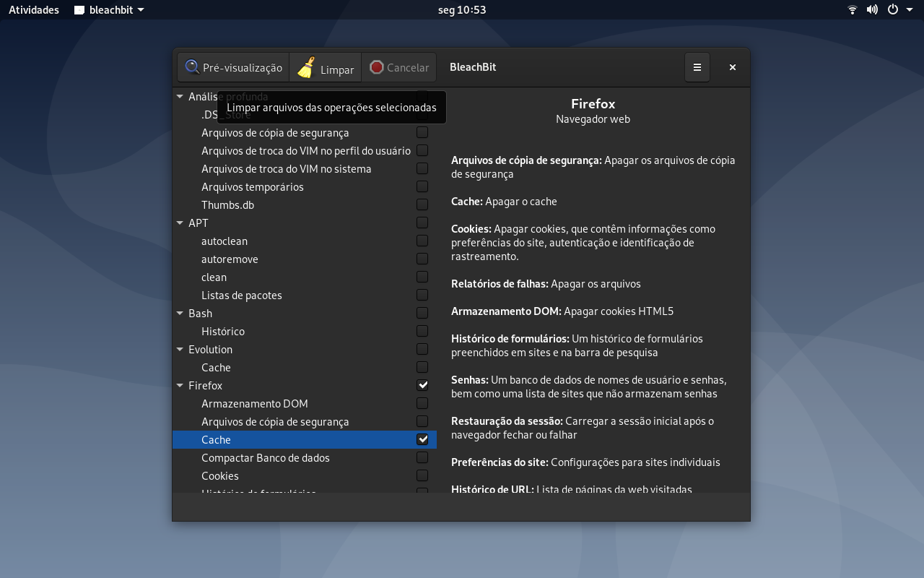Open the clock seg 10:53 calendar

point(462,10)
